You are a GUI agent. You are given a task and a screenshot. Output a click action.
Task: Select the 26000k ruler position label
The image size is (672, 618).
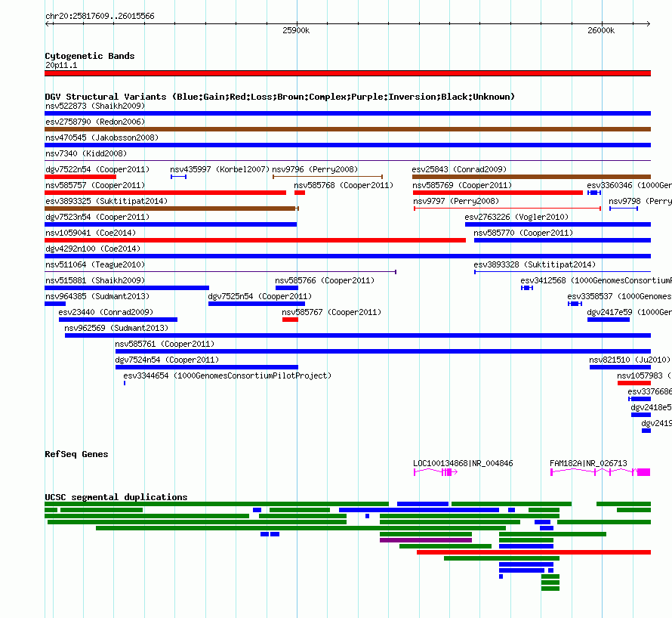[x=601, y=30]
